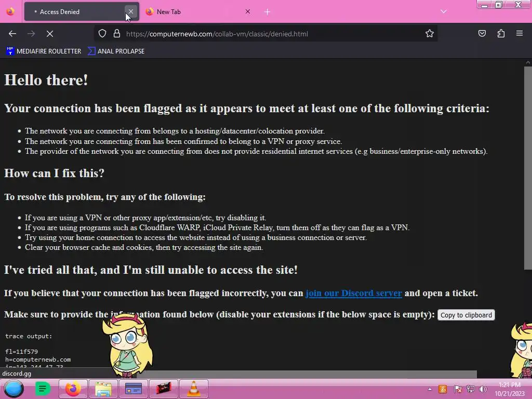Open File Explorer from the taskbar
532x399 pixels.
click(x=103, y=389)
